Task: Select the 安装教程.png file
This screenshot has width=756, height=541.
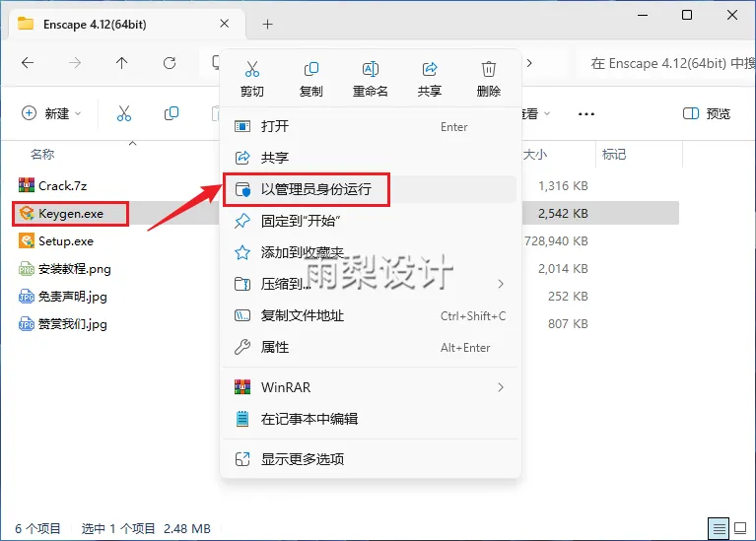Action: pos(75,269)
